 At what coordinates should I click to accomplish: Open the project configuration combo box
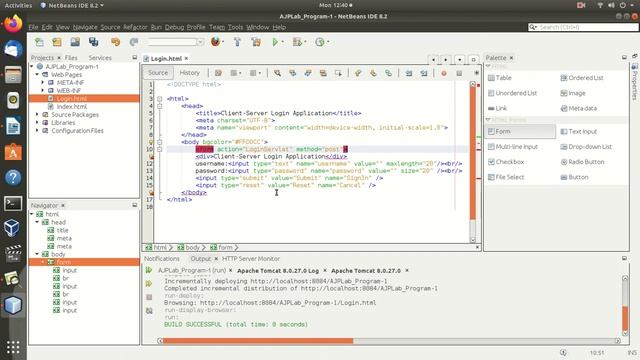click(x=176, y=42)
